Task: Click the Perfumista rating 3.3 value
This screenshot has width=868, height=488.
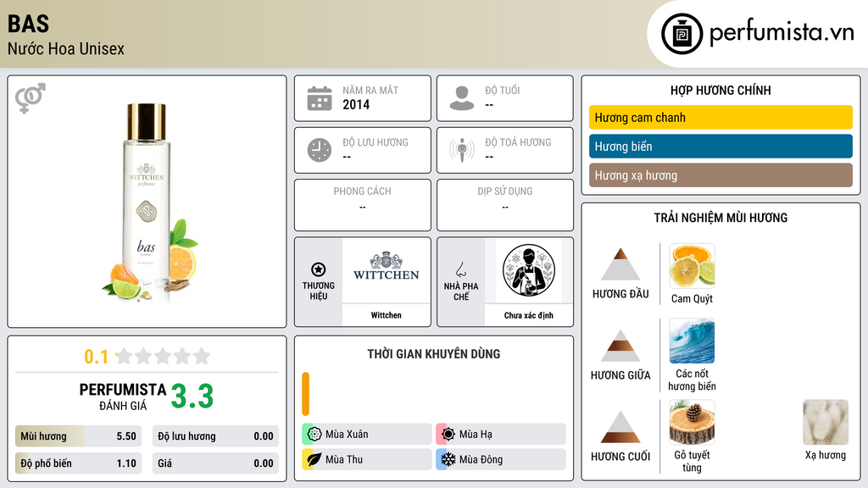Action: [192, 396]
